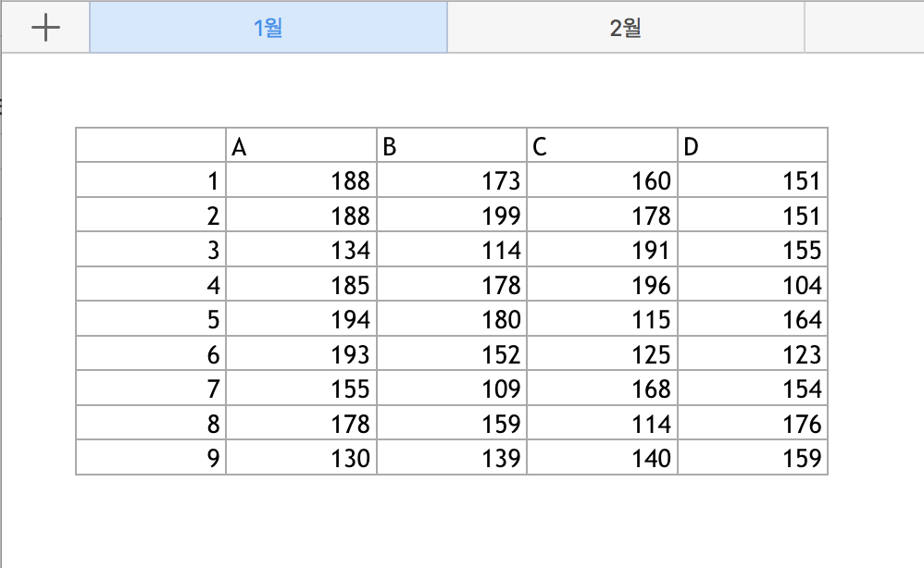Select the 1월 sheet tab

point(268,28)
